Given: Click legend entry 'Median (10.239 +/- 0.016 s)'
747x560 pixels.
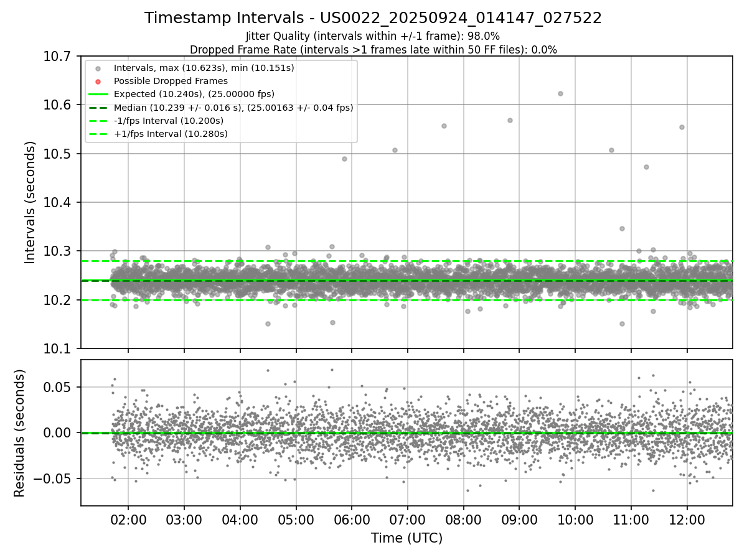Looking at the screenshot, I should coord(233,108).
